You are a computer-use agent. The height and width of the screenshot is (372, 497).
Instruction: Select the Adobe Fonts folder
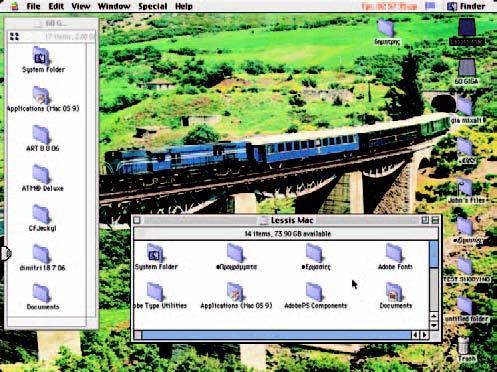[395, 256]
